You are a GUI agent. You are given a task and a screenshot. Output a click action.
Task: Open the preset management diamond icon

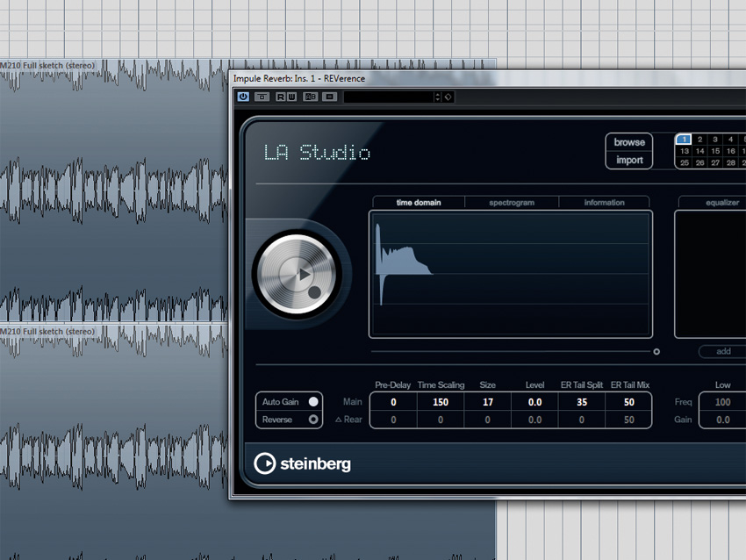point(448,97)
